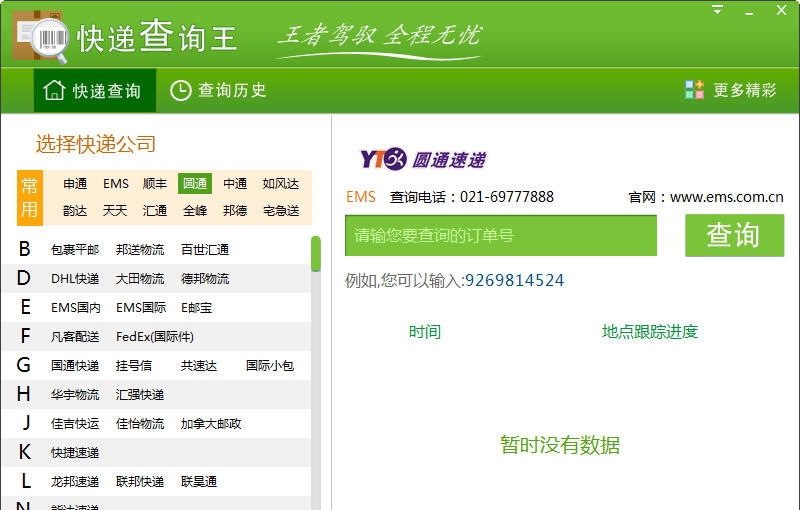Image resolution: width=800 pixels, height=510 pixels.
Task: Choose 华宇物流 in the list
Action: click(75, 395)
